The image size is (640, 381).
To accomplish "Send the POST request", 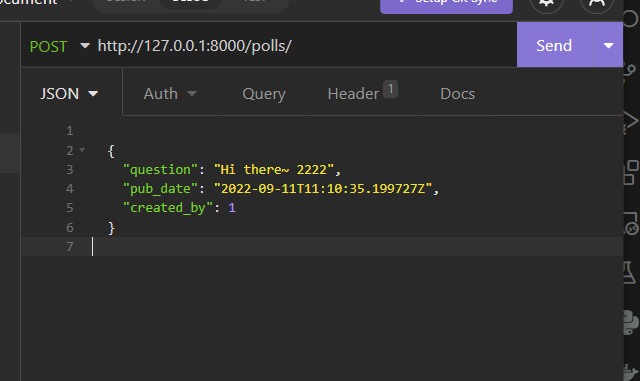I will click(x=554, y=45).
